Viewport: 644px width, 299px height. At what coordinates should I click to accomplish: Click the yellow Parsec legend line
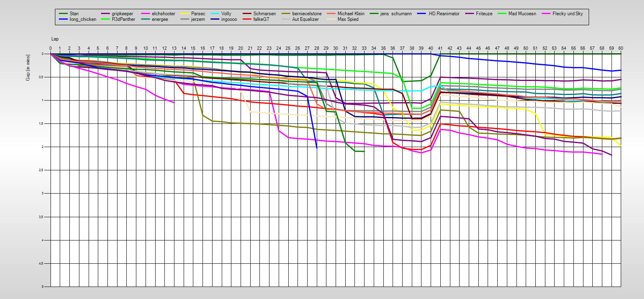click(x=185, y=14)
